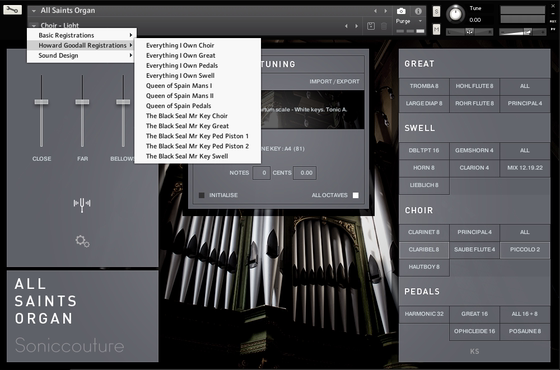Select next snapshot arrow

click(356, 26)
